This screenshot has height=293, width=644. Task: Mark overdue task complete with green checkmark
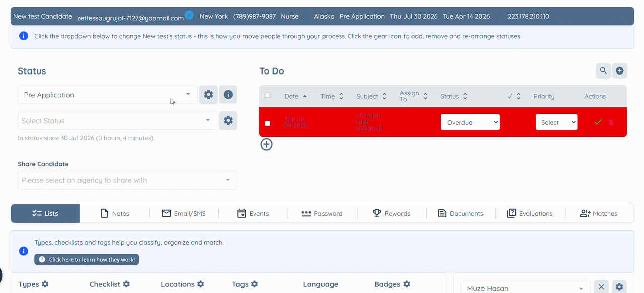click(598, 122)
